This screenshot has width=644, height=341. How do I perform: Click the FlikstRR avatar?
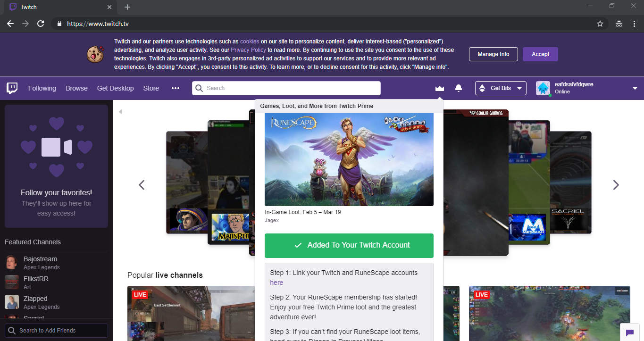12,282
